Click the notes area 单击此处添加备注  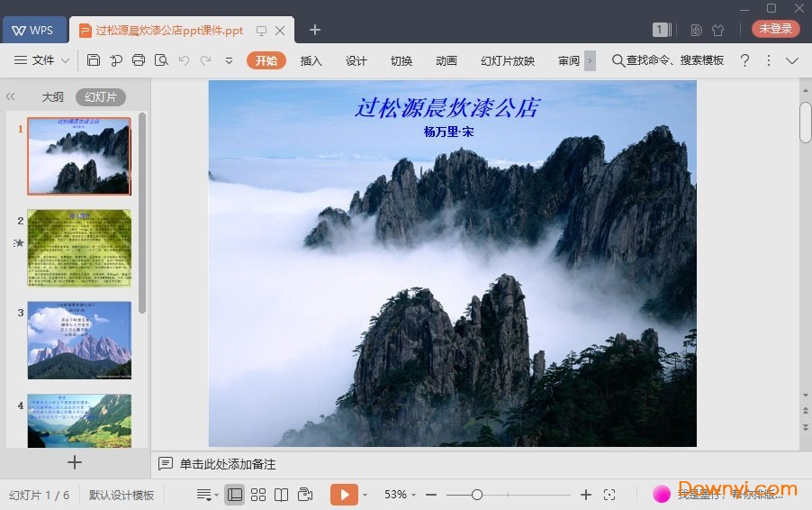pyautogui.click(x=228, y=464)
